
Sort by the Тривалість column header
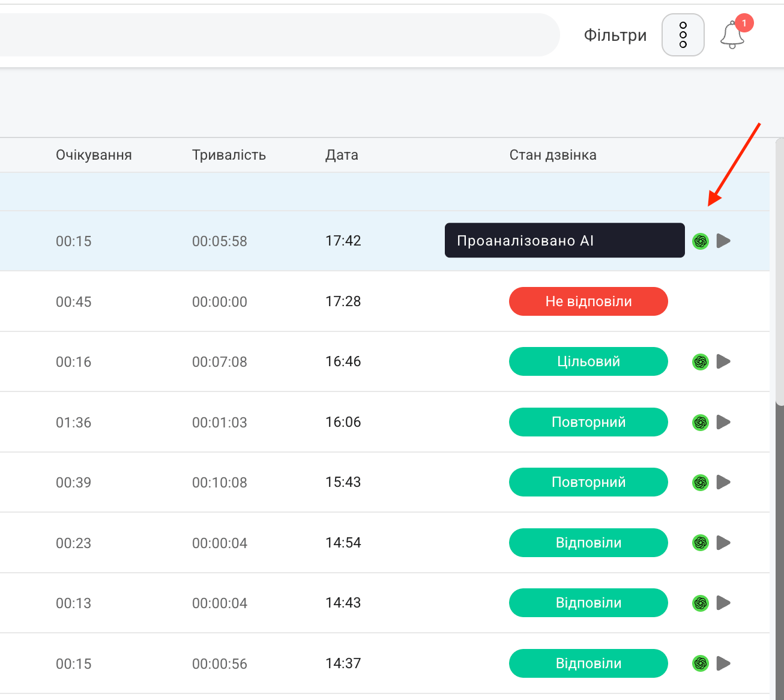coord(229,155)
